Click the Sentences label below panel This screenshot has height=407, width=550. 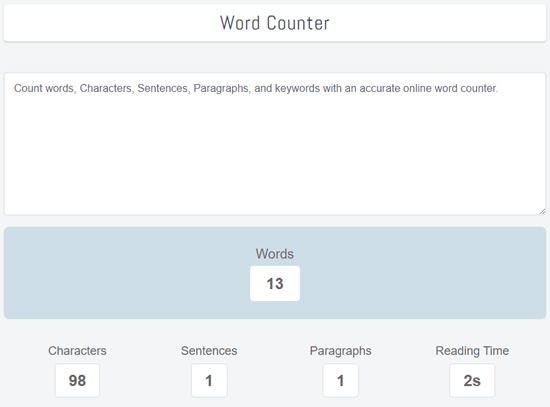point(209,351)
